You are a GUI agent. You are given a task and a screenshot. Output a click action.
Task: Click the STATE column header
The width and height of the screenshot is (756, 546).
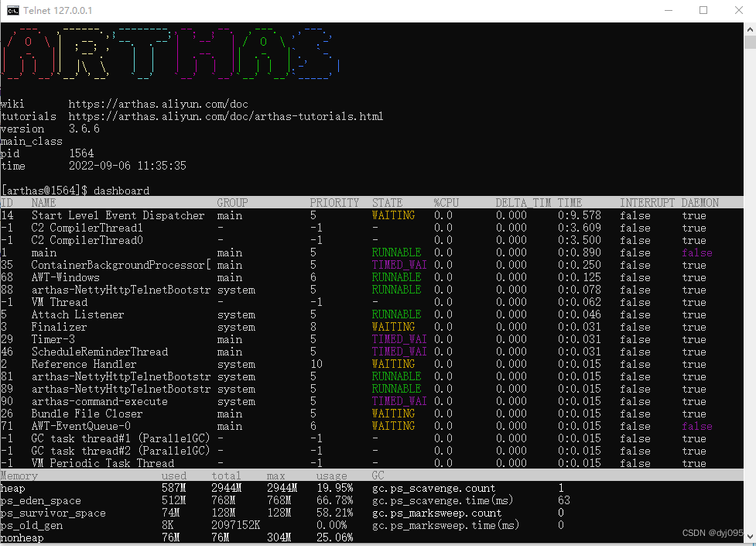[387, 203]
